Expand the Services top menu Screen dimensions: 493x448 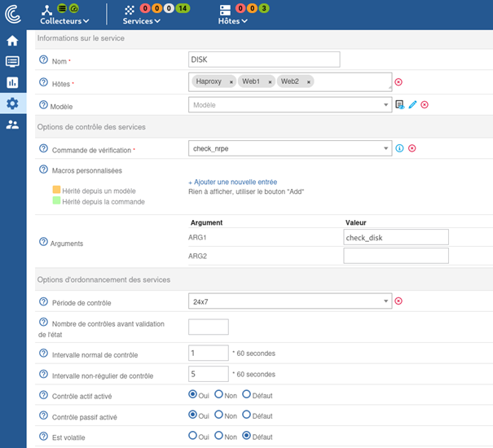pyautogui.click(x=141, y=21)
